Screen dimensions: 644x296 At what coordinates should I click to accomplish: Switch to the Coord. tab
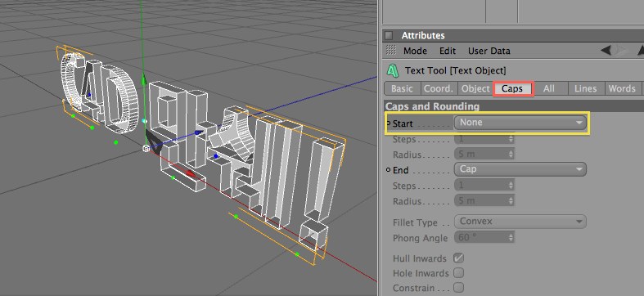pos(439,88)
